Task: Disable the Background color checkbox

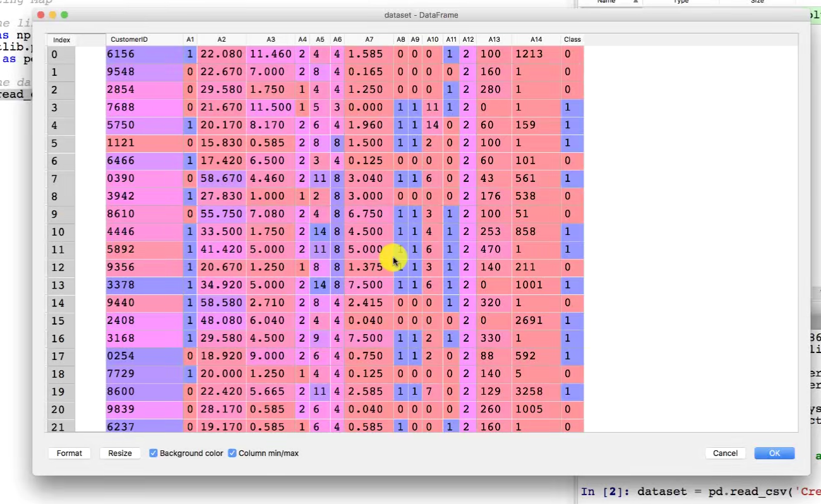Action: point(153,453)
